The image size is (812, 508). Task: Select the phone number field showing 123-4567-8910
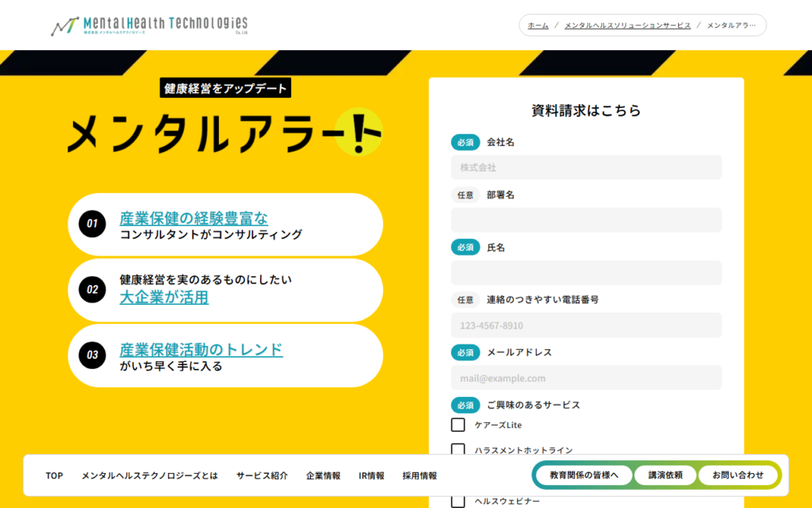pos(586,325)
